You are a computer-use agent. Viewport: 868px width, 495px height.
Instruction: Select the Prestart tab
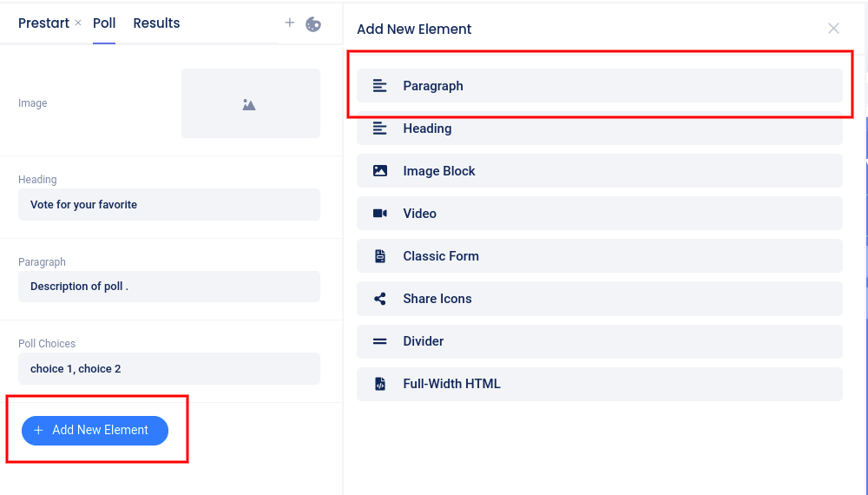(x=43, y=23)
